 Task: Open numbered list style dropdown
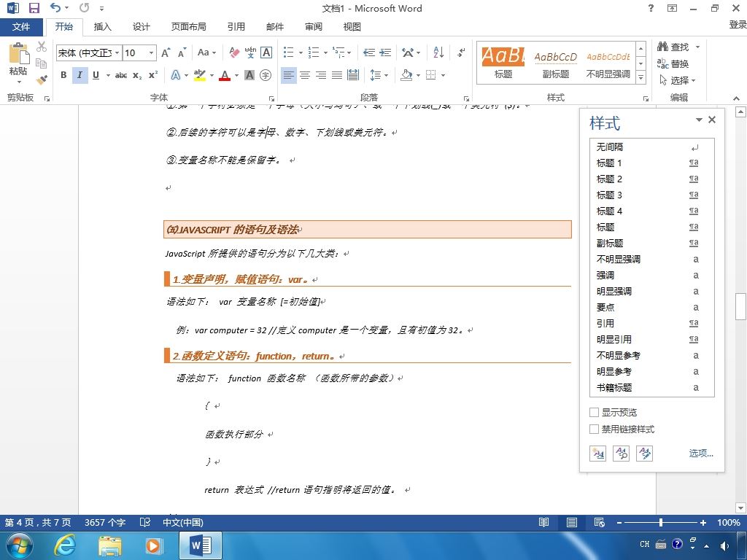click(x=325, y=52)
